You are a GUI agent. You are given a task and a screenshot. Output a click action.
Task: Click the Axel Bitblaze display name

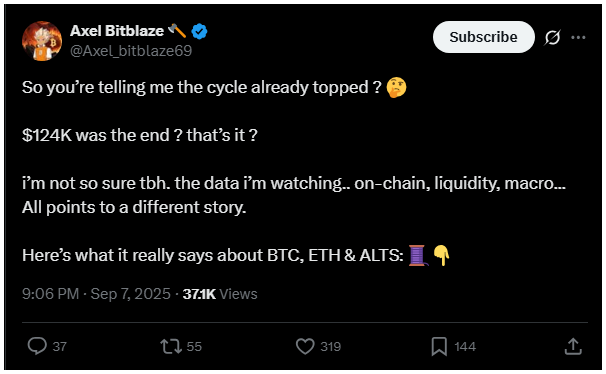[117, 31]
